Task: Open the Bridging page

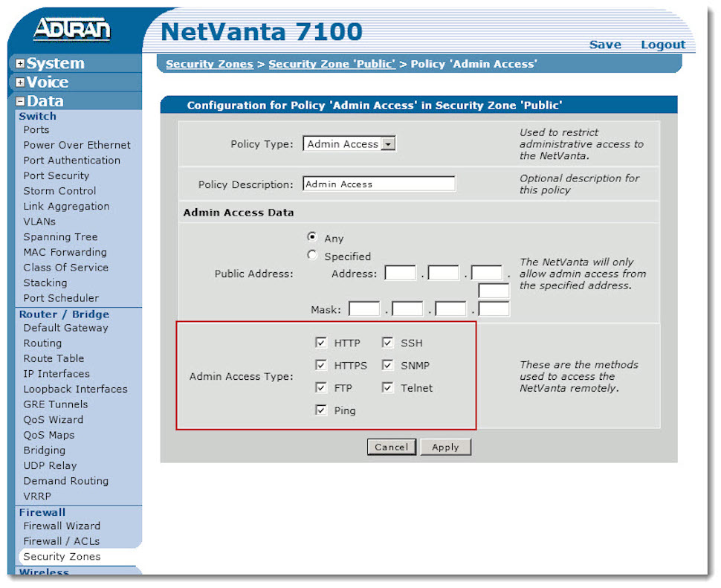Action: pyautogui.click(x=44, y=450)
